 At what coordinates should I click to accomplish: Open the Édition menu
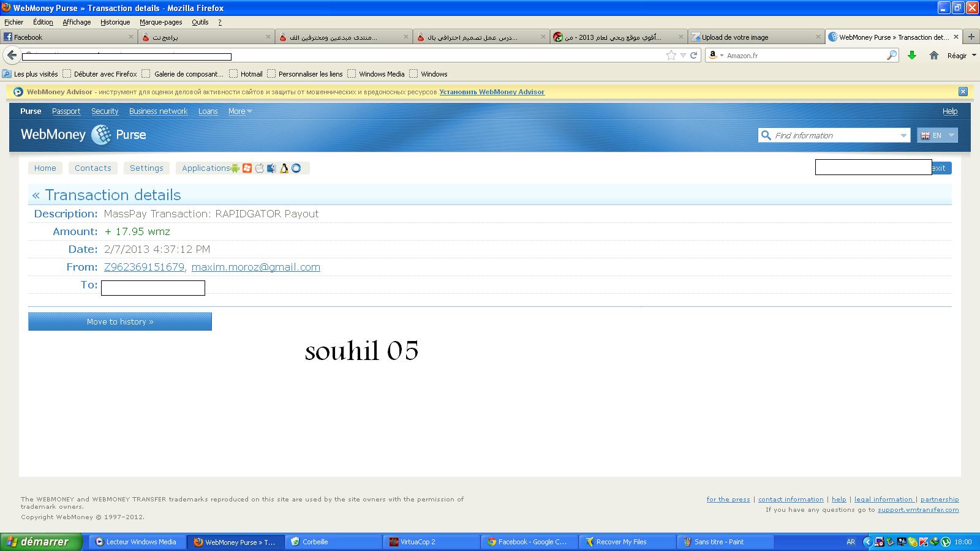tap(43, 22)
